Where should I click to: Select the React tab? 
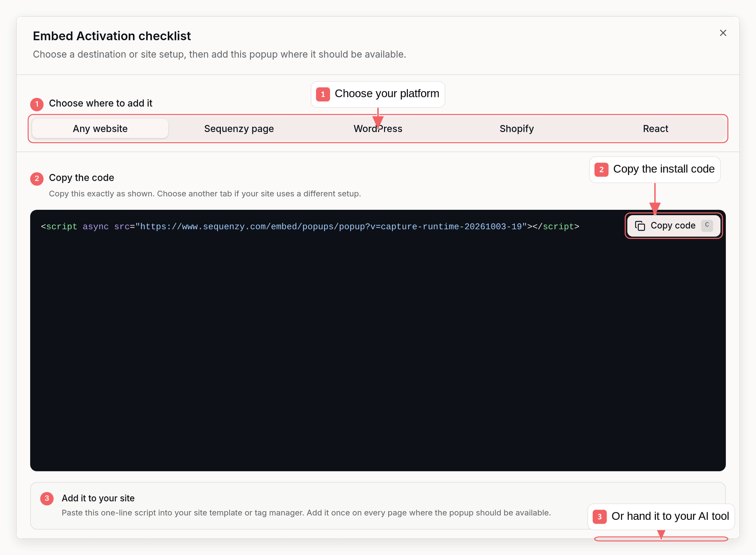click(x=655, y=129)
